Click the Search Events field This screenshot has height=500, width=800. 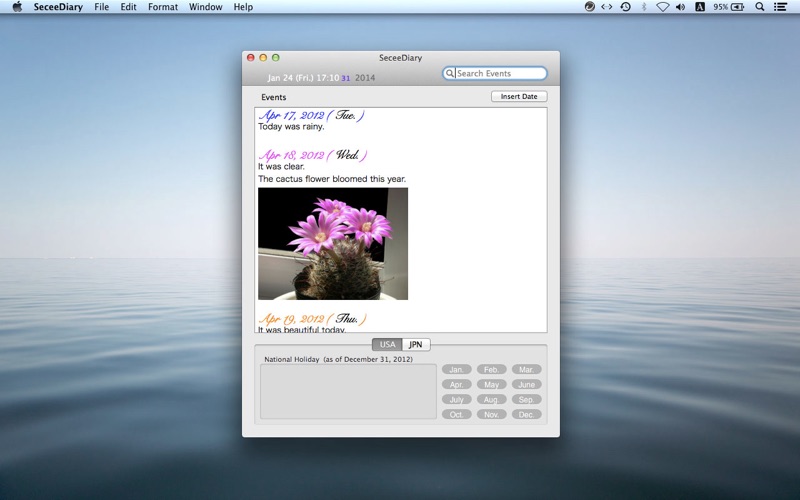click(495, 73)
